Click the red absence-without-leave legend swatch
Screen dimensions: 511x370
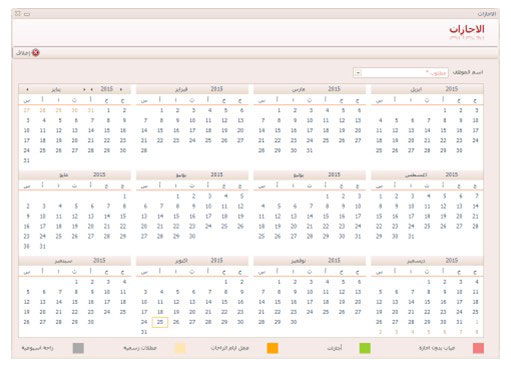(478, 348)
